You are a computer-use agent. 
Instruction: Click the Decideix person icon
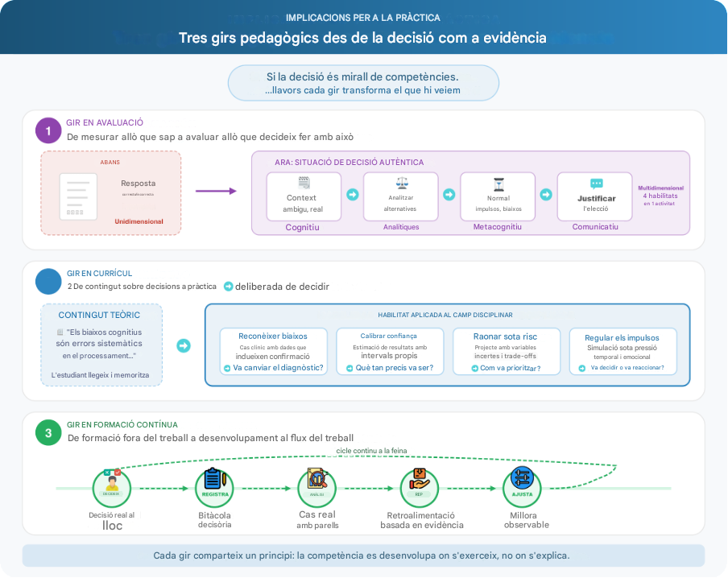(112, 483)
